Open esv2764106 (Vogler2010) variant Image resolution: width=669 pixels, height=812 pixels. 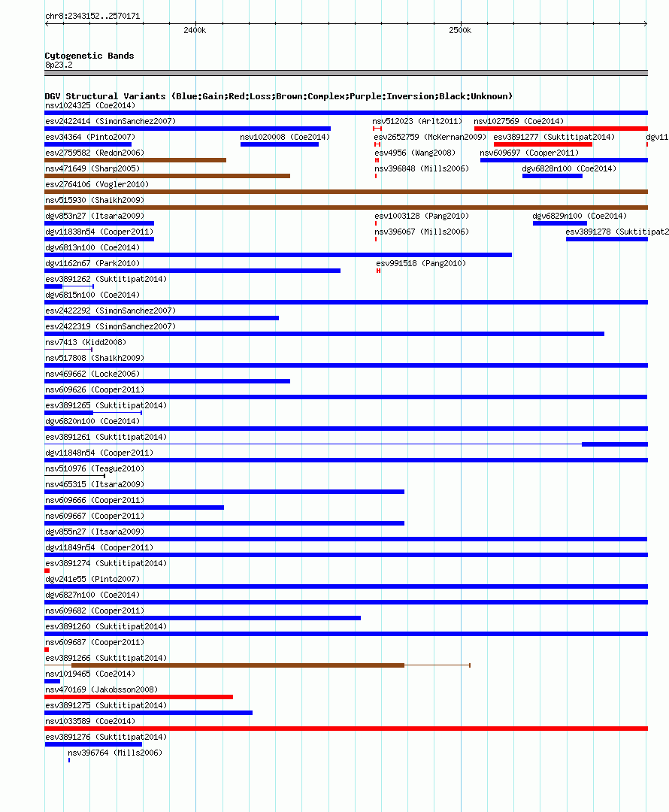97,184
